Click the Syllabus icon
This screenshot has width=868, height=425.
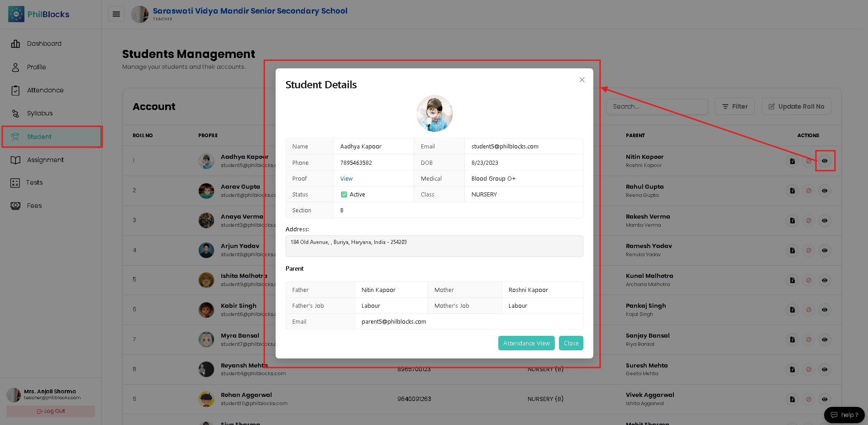(x=15, y=114)
